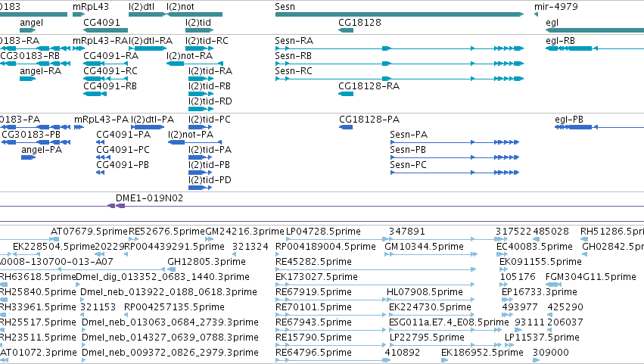Select the mir-4979 gene label
The height and width of the screenshot is (364, 644).
[556, 7]
